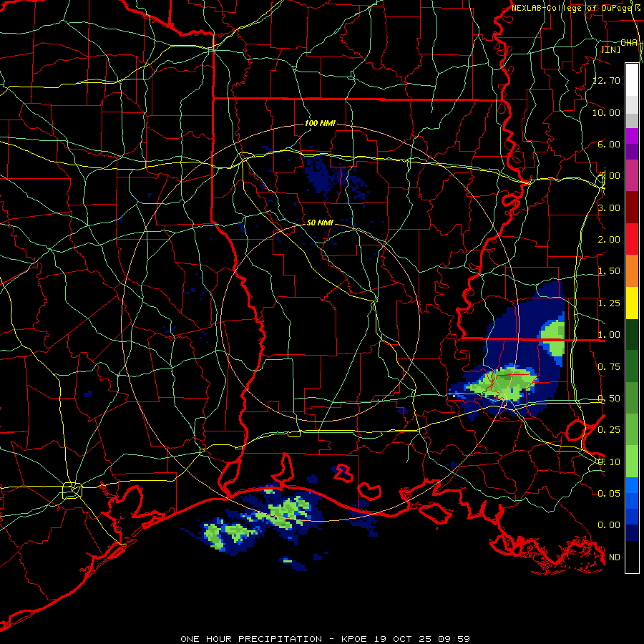Screen dimensions: 644x644
Task: Select the bright red swatch beside 2.00
Action: [x=632, y=239]
